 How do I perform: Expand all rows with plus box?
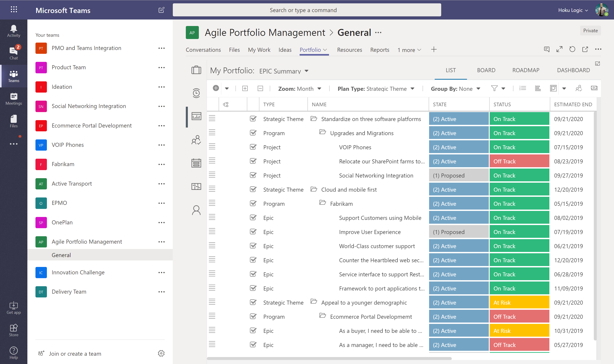click(x=245, y=88)
